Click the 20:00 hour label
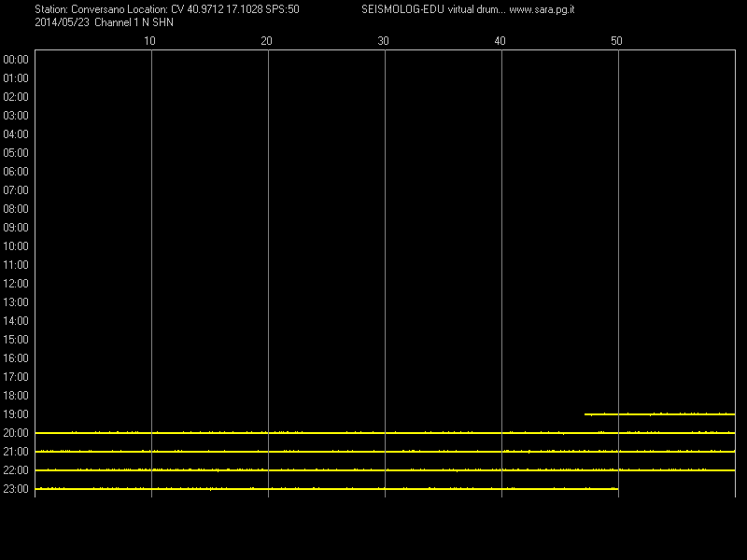The image size is (747, 560). click(16, 433)
